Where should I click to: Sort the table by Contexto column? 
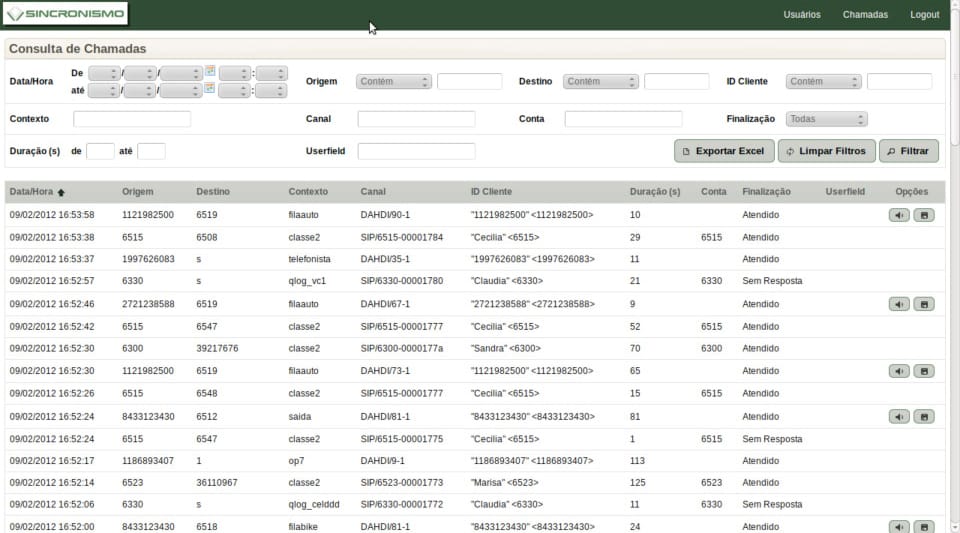tap(308, 192)
